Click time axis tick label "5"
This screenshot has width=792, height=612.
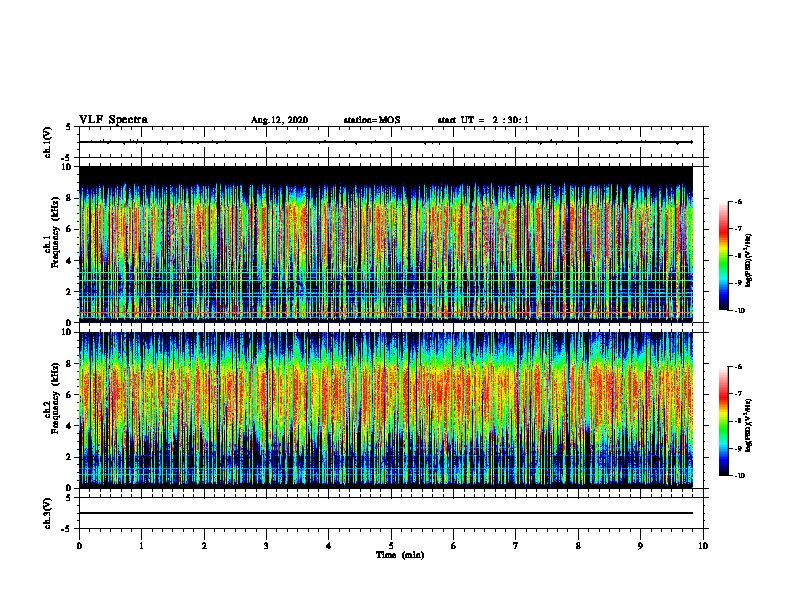click(x=391, y=546)
